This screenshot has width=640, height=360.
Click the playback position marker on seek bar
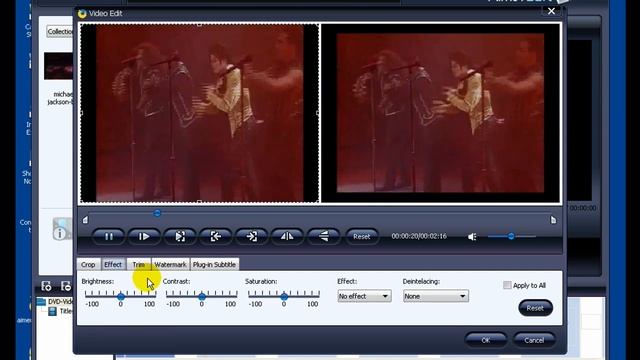click(x=157, y=213)
